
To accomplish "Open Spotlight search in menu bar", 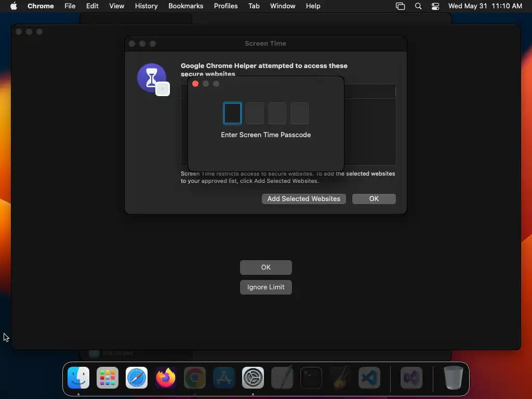I will (x=418, y=6).
